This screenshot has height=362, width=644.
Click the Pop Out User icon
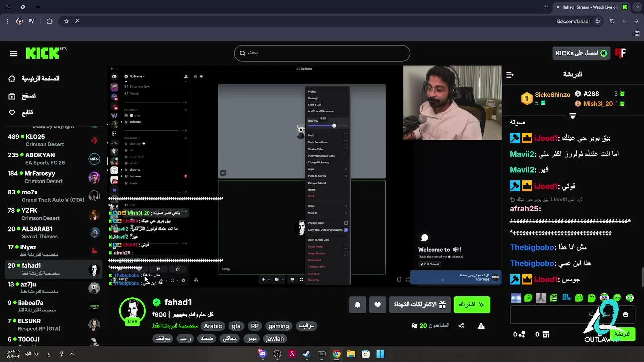(x=346, y=223)
